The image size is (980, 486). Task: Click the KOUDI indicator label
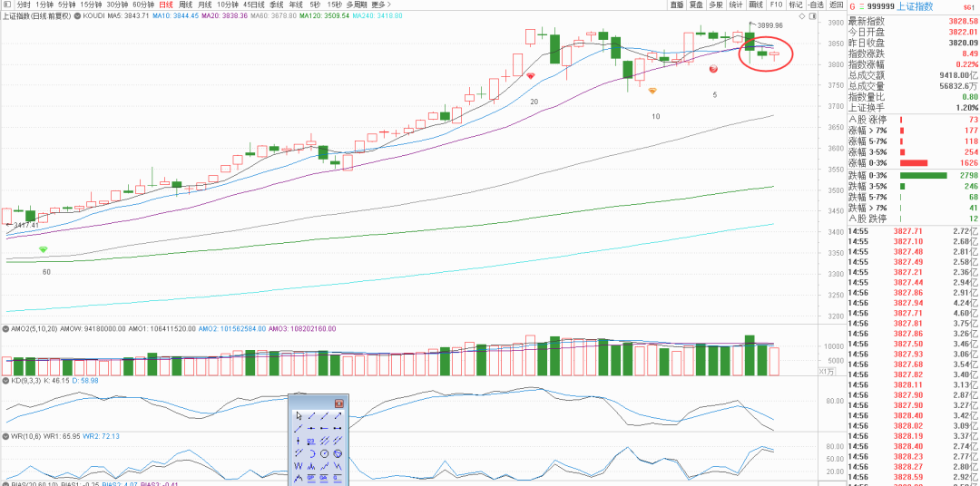[93, 15]
